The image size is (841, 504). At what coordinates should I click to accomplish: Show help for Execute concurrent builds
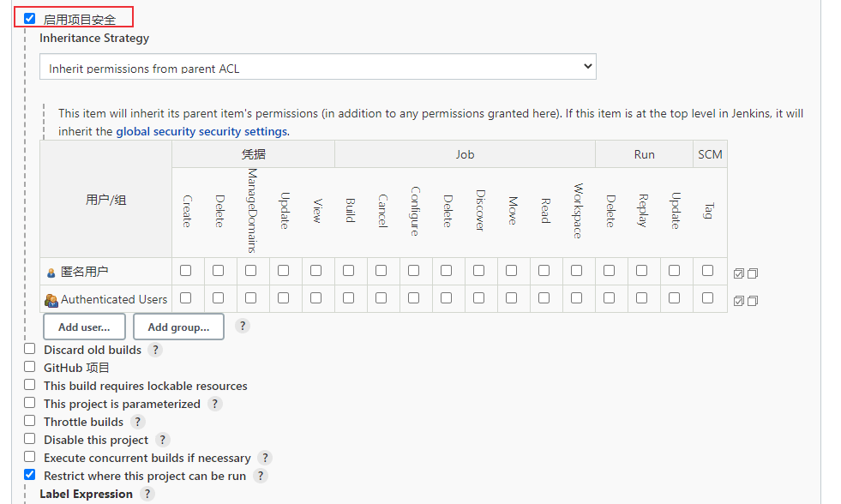[x=265, y=458]
